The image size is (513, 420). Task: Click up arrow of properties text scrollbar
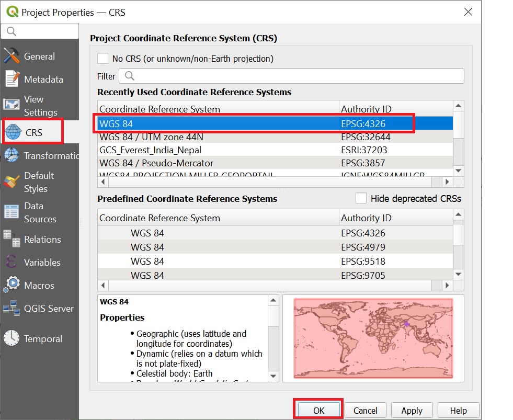(273, 300)
